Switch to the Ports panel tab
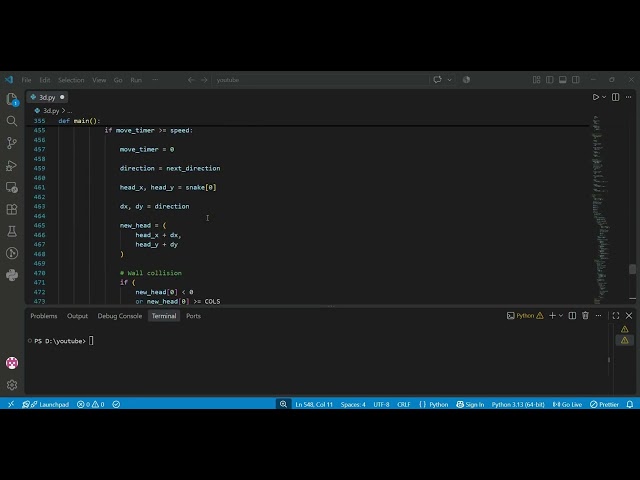640x480 pixels. pyautogui.click(x=193, y=316)
